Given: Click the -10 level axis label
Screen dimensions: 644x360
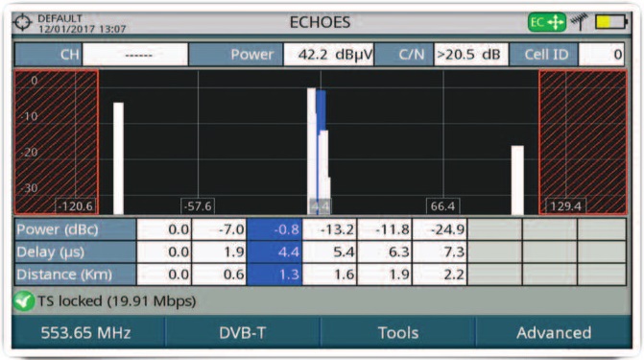Looking at the screenshot, I should (30, 116).
